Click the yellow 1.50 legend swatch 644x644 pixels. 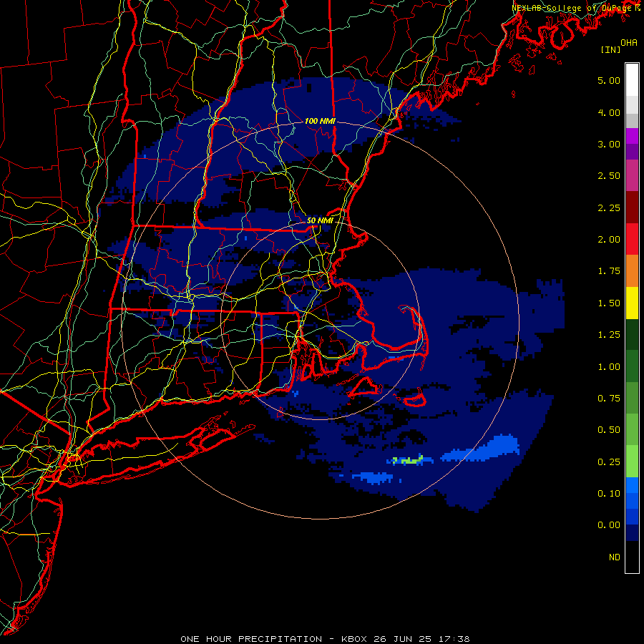(x=632, y=303)
